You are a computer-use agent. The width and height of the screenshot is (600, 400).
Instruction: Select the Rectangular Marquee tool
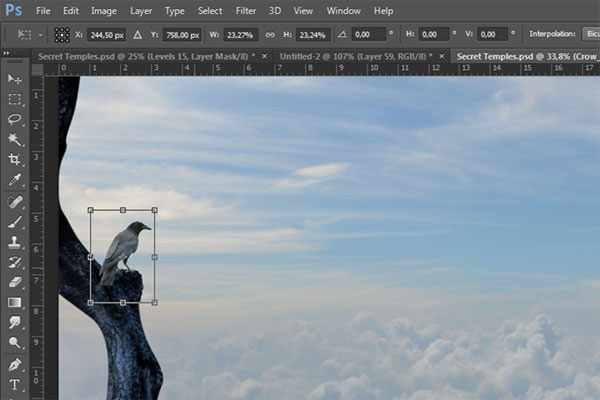15,99
